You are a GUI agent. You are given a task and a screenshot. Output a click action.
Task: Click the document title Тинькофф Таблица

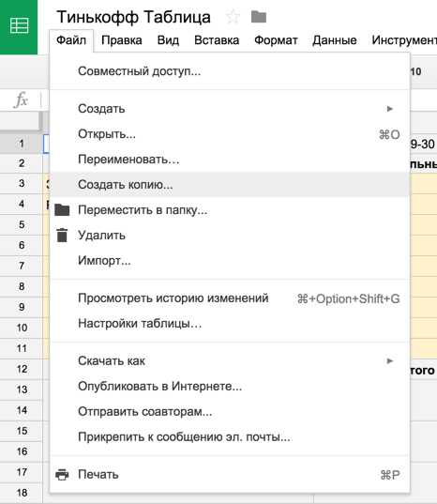tap(133, 17)
